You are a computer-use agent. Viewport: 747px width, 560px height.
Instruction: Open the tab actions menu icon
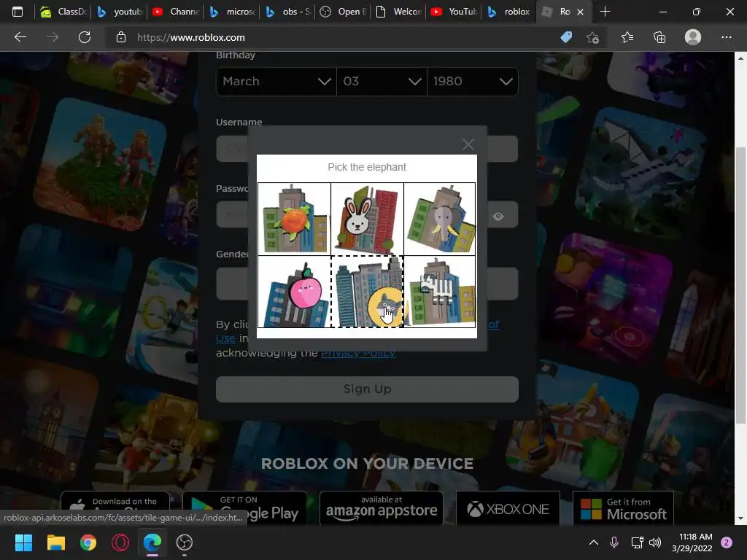click(x=18, y=12)
